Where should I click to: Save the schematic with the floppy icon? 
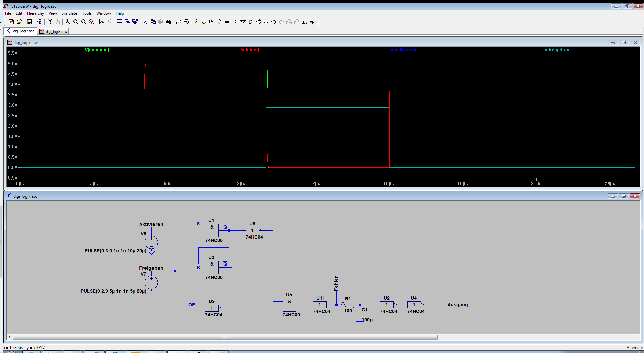[29, 22]
